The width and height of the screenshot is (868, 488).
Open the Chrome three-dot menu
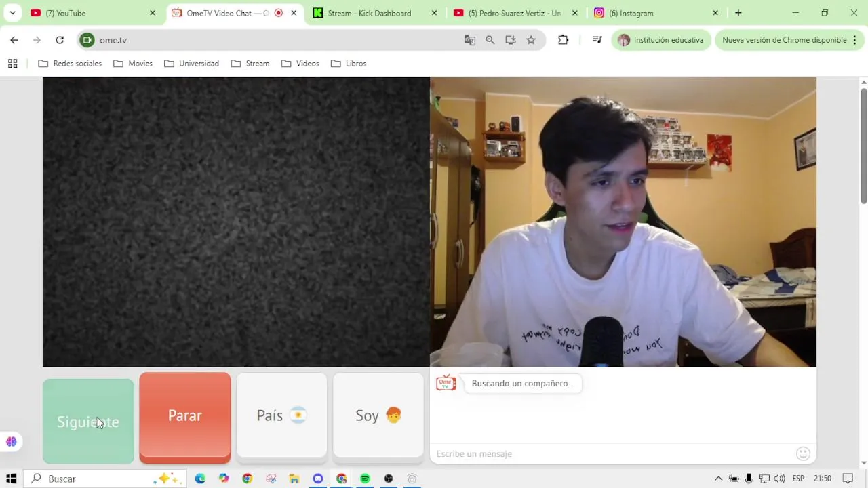pos(855,40)
